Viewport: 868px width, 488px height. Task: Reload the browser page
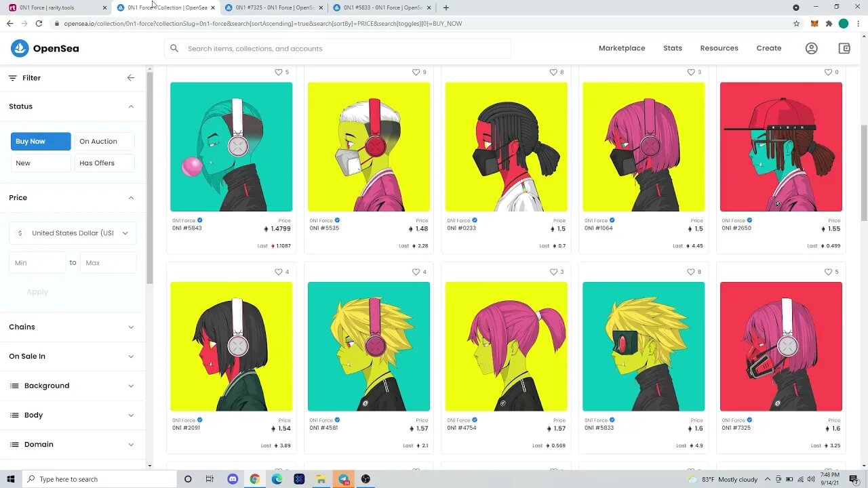point(39,23)
